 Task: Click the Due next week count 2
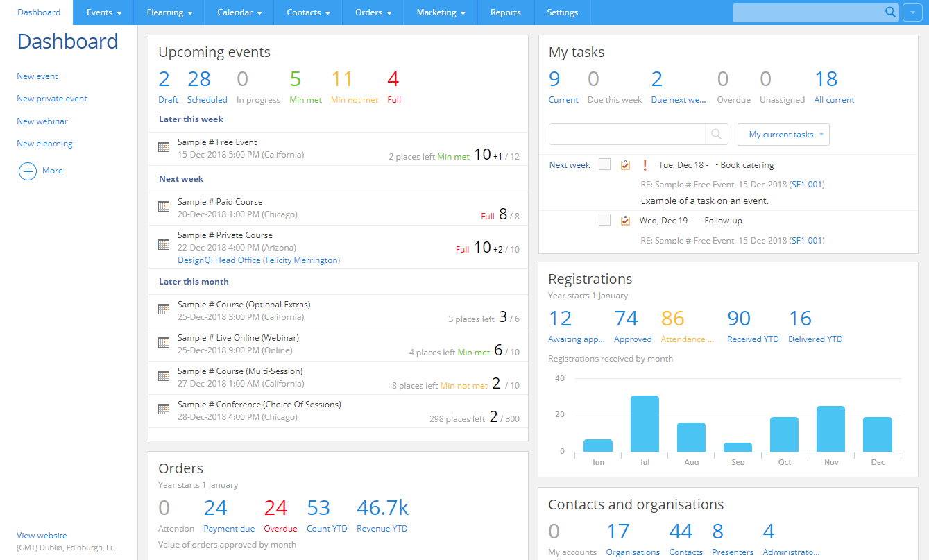pos(657,79)
